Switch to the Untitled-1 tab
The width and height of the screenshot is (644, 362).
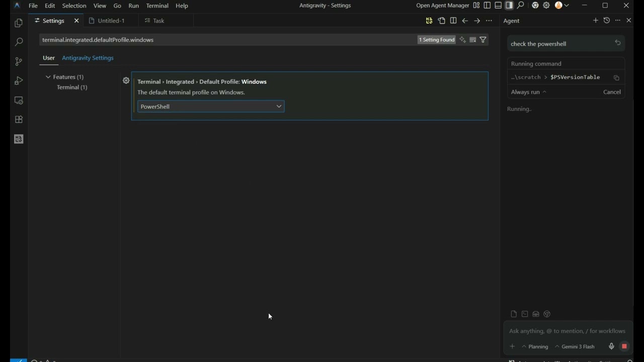click(111, 21)
